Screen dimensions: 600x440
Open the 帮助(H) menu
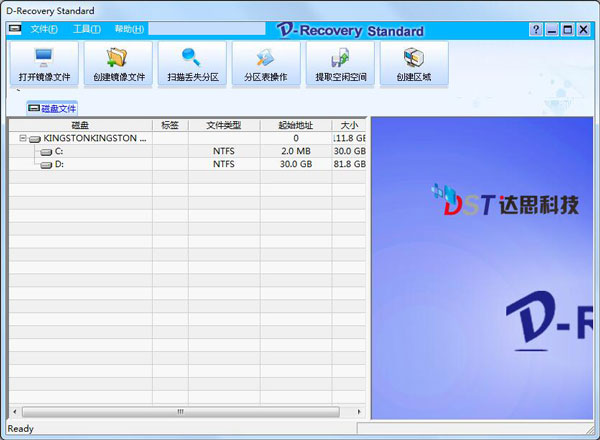[x=129, y=29]
